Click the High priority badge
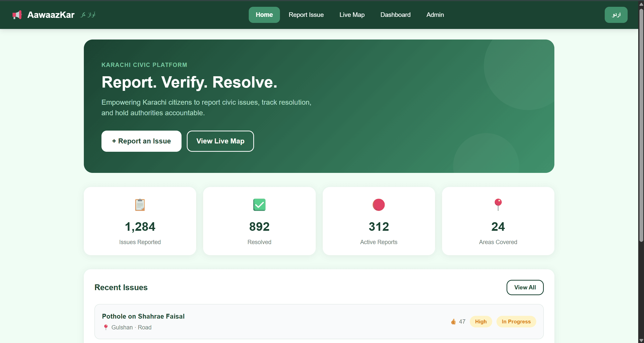The width and height of the screenshot is (644, 343). pos(481,322)
